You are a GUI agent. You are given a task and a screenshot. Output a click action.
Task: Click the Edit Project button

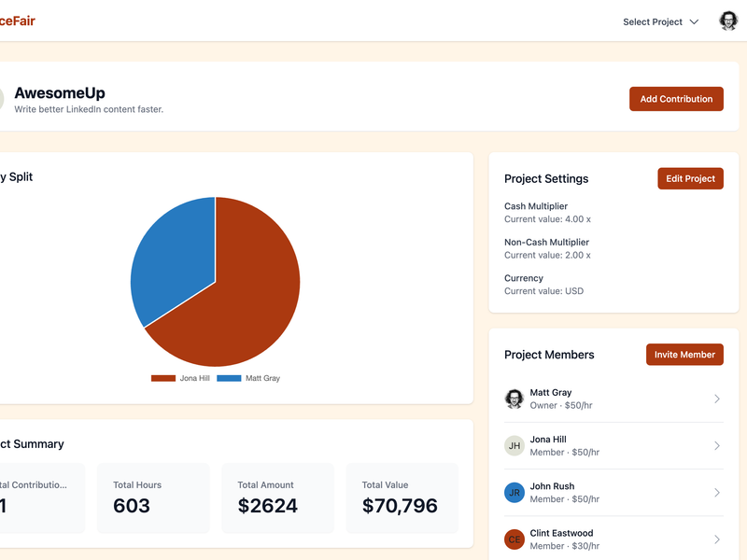point(690,178)
